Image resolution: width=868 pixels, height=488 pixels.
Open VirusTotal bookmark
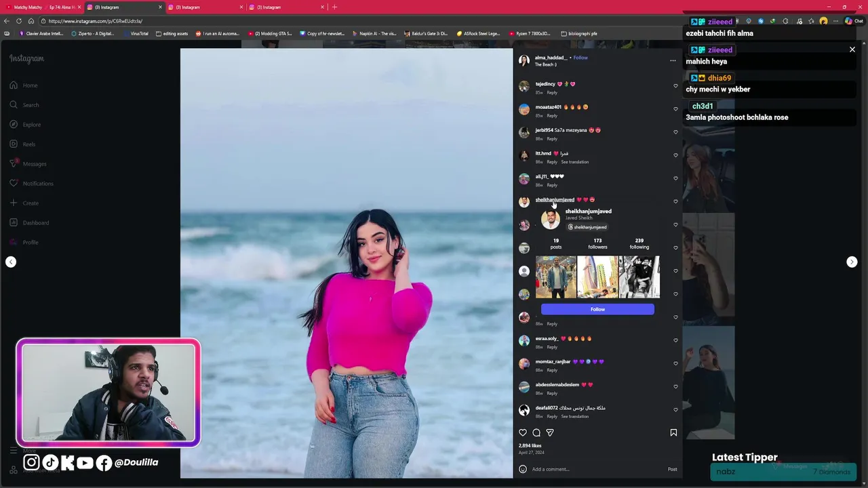click(136, 33)
